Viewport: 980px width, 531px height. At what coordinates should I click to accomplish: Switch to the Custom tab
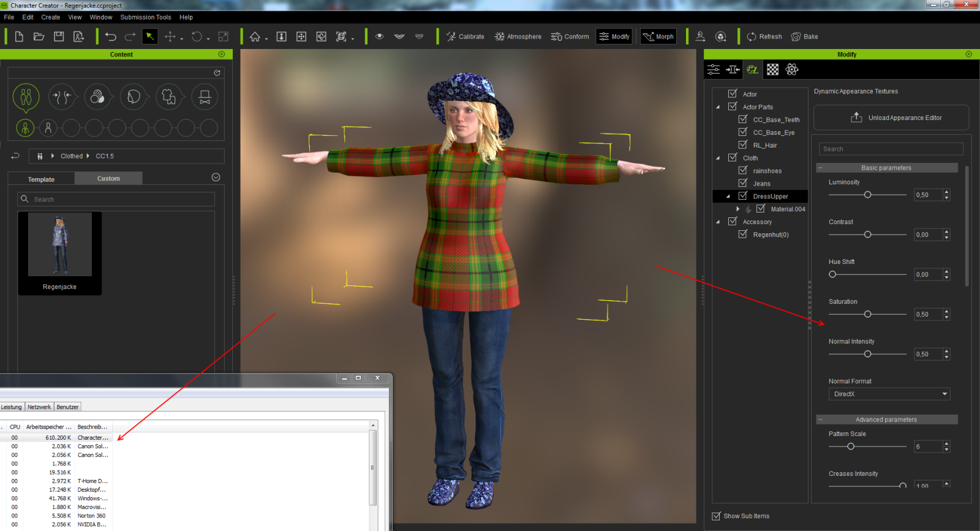coord(108,178)
